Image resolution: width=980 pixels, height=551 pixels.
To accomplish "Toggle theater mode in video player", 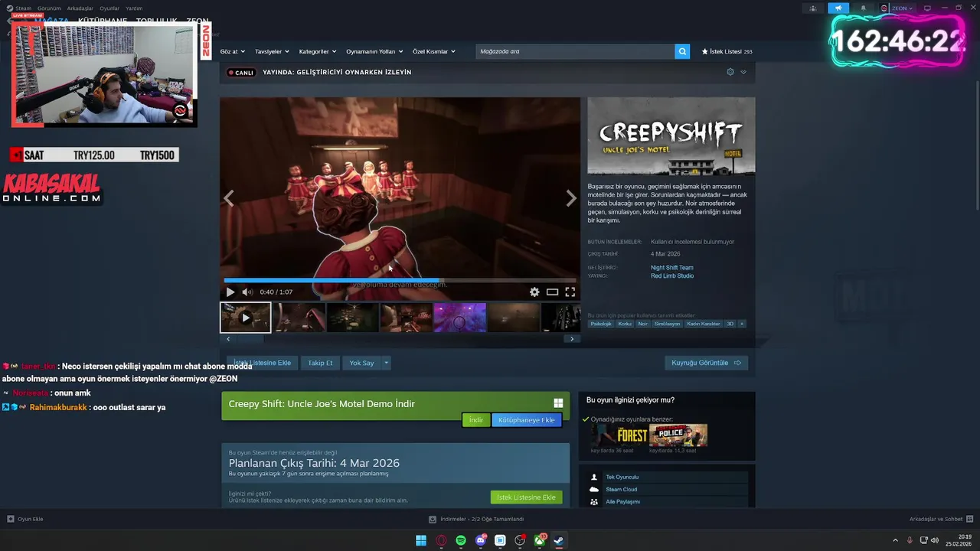I will [x=552, y=292].
